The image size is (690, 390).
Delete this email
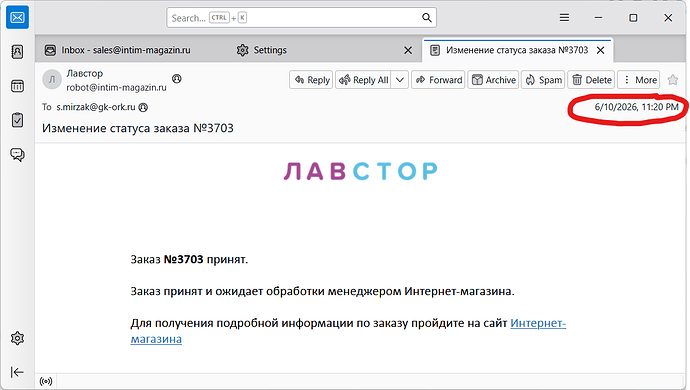click(591, 80)
